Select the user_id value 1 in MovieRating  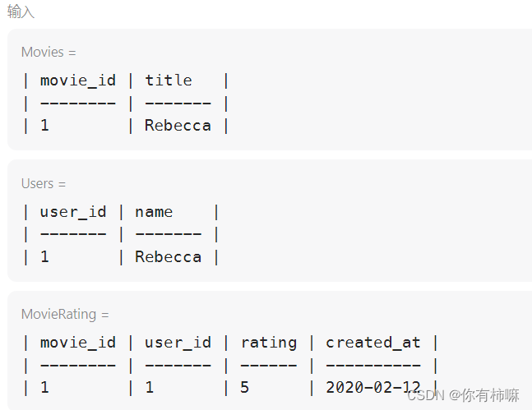pyautogui.click(x=150, y=387)
